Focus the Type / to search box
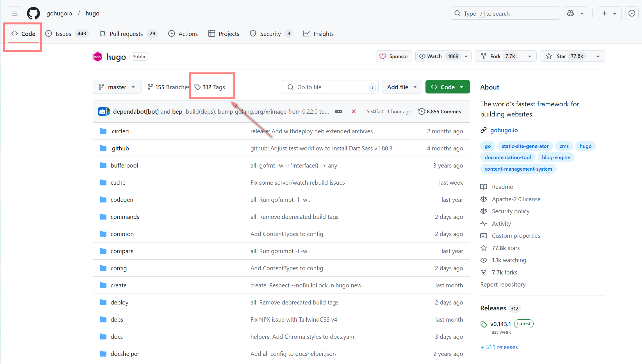 pyautogui.click(x=506, y=13)
